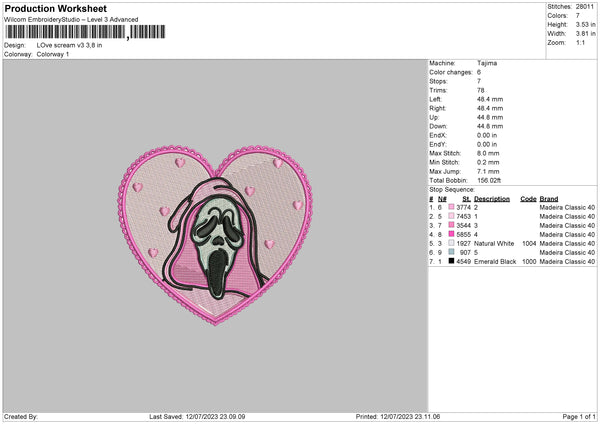The image size is (600, 424).
Task: Click the EndX value "0.00 in"
Action: (x=487, y=135)
